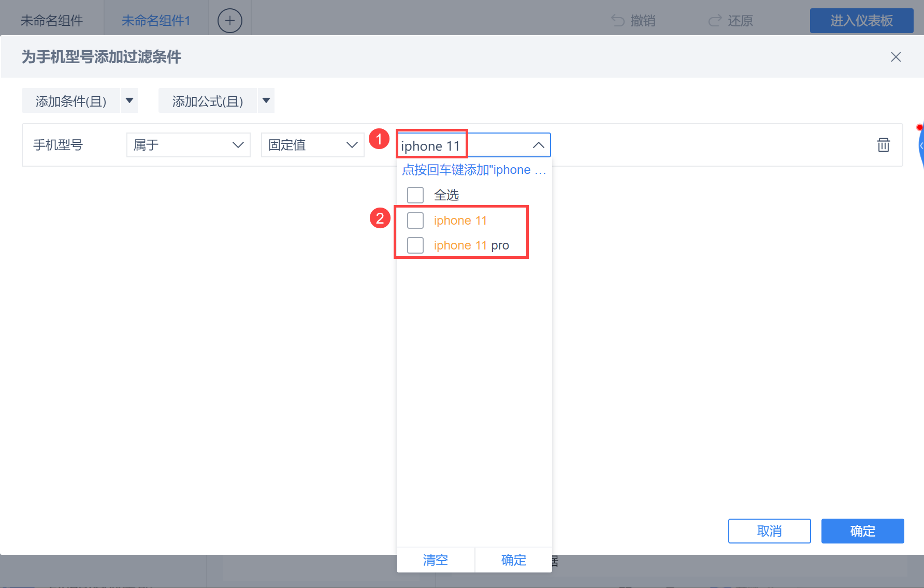Close the filter condition dialog

(x=896, y=57)
